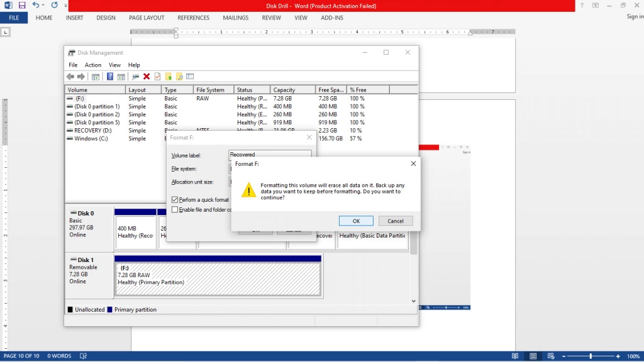Open the MAILINGS ribbon tab

[236, 18]
